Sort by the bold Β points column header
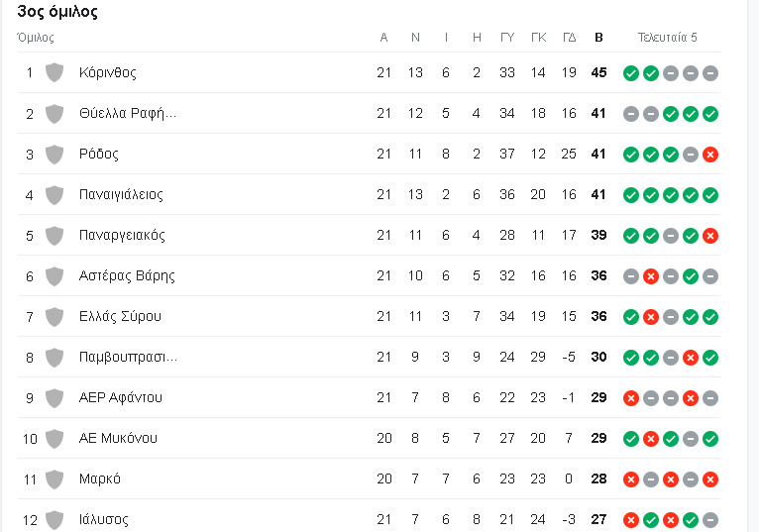The width and height of the screenshot is (759, 532). pyautogui.click(x=598, y=38)
